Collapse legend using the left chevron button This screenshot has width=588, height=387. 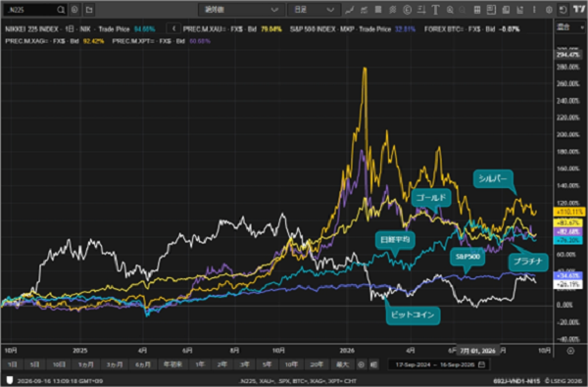click(x=173, y=28)
